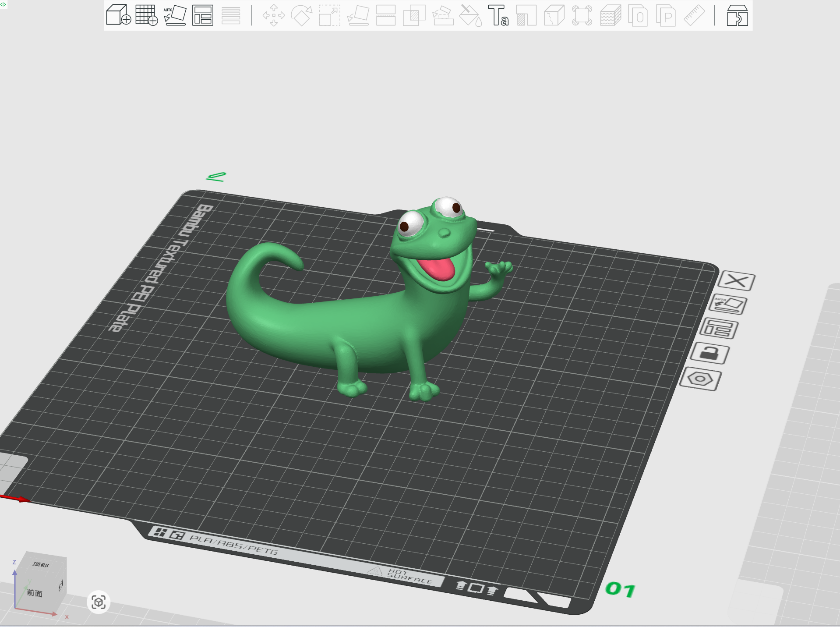This screenshot has width=840, height=627.
Task: Select the Measure ruler tool
Action: 694,15
